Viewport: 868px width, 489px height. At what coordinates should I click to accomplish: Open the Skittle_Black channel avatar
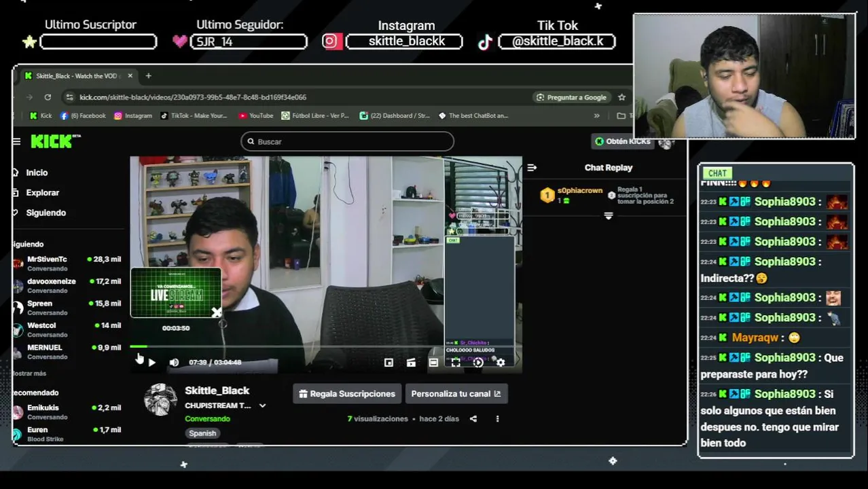pos(160,400)
